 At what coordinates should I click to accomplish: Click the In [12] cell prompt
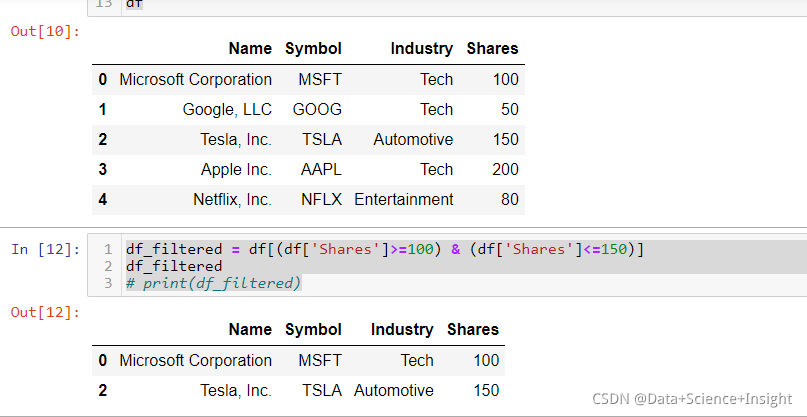coord(44,249)
